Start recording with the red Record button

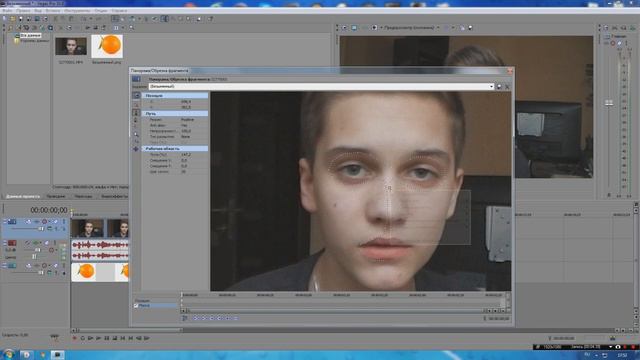[x=74, y=338]
